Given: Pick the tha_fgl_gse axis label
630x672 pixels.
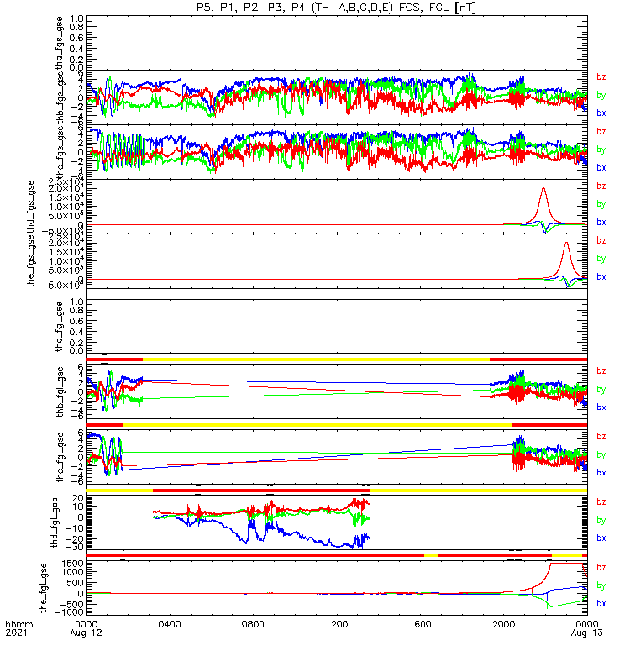Looking at the screenshot, I should point(60,327).
